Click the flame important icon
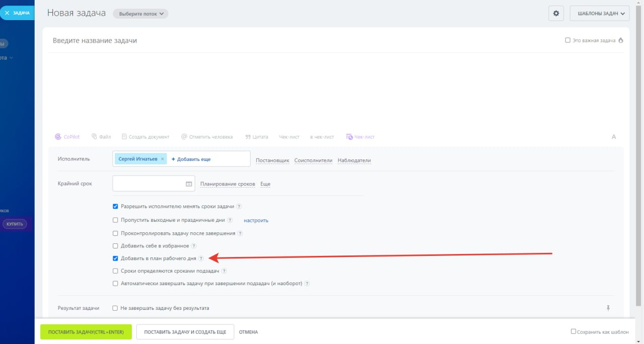 620,40
